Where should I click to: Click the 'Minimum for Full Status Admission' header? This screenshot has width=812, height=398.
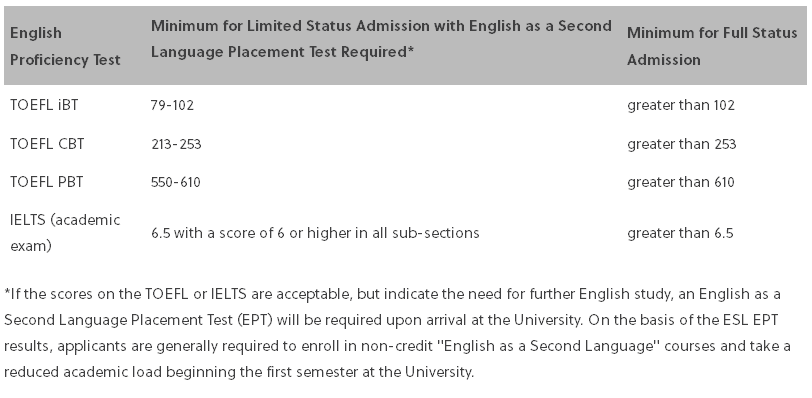(x=712, y=46)
